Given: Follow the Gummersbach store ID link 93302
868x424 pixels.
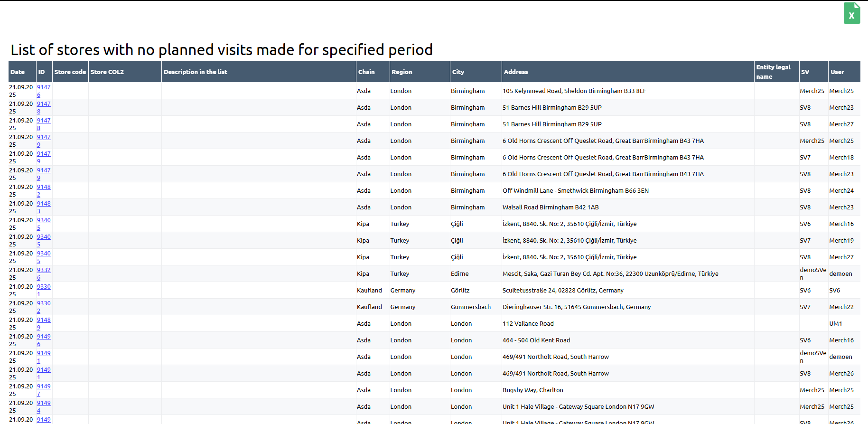Looking at the screenshot, I should (44, 303).
